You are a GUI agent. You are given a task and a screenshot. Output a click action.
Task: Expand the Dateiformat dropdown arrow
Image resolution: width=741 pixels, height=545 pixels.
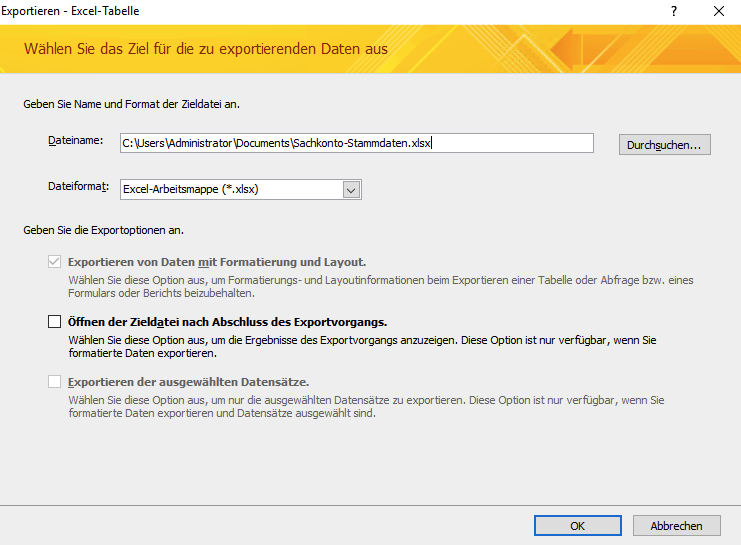[351, 190]
